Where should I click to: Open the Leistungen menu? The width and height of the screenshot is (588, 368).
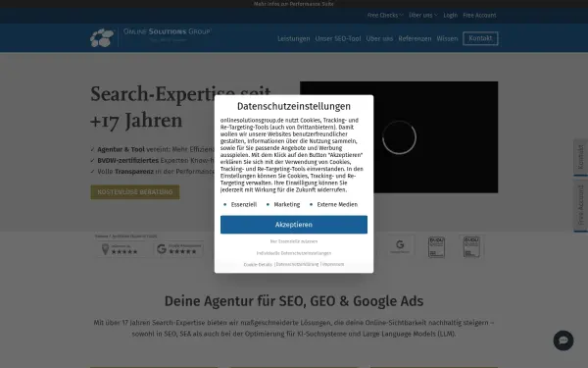tap(294, 38)
